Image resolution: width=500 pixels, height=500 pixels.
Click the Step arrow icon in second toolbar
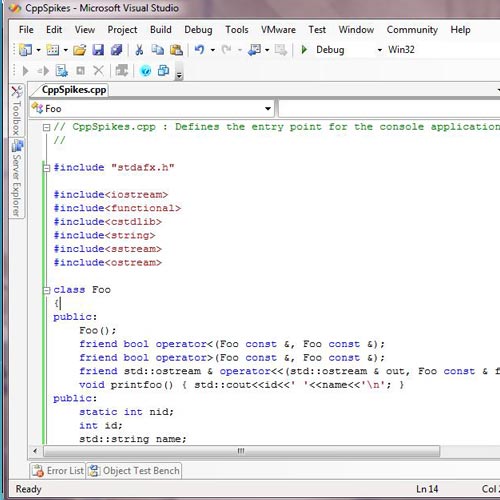[43, 71]
